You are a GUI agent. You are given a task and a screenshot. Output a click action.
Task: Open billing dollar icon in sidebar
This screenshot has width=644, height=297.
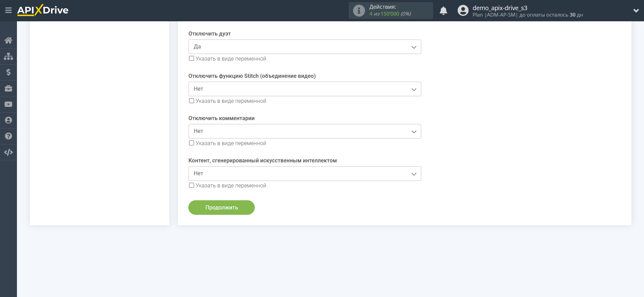point(8,72)
